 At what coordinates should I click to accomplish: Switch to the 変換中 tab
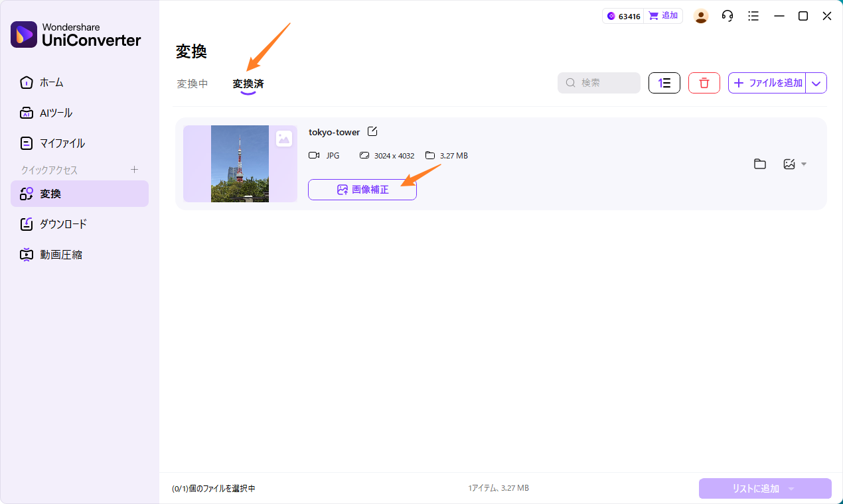(x=192, y=84)
